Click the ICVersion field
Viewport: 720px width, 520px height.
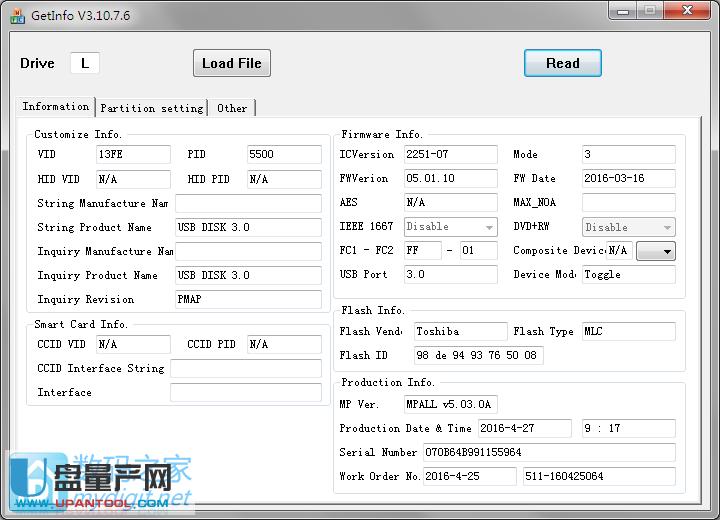coord(450,154)
